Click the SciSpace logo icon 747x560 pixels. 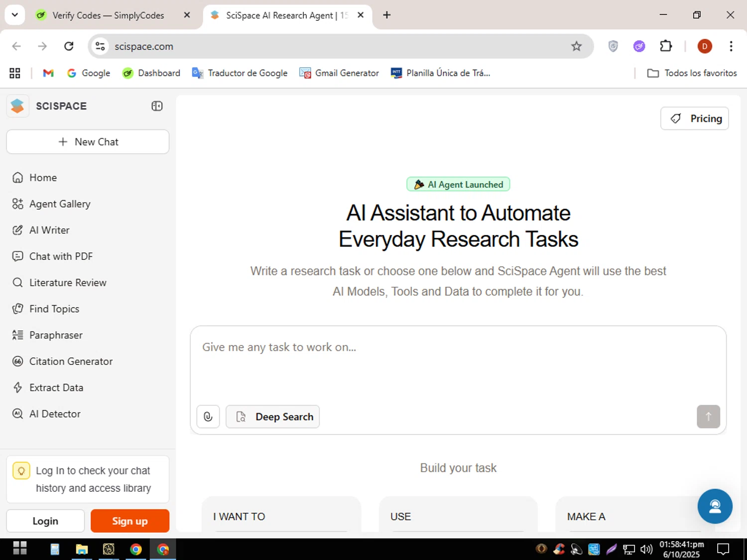[17, 106]
